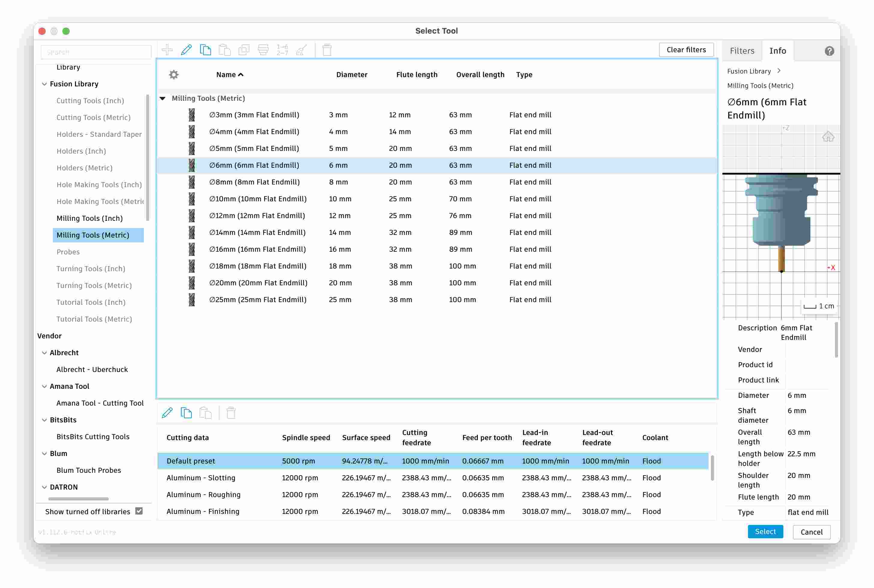Reset tool preview with the home view icon
Image resolution: width=874 pixels, height=588 pixels.
828,136
